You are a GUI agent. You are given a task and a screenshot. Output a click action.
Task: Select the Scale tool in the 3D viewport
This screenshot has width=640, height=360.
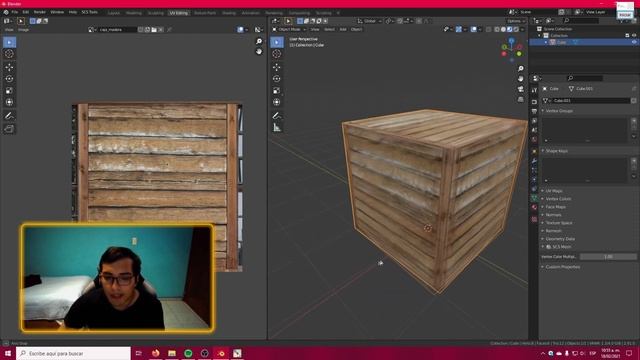click(276, 91)
